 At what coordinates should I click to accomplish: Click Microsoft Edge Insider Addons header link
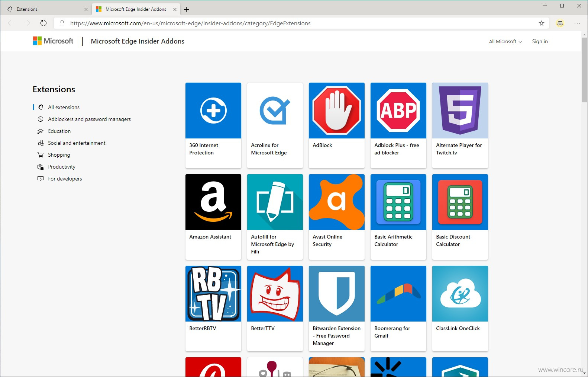tap(138, 41)
